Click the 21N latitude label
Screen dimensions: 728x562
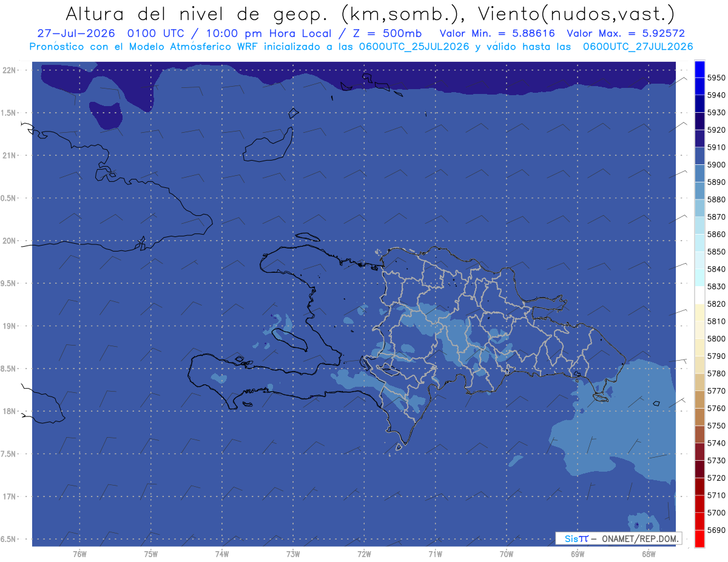point(10,155)
